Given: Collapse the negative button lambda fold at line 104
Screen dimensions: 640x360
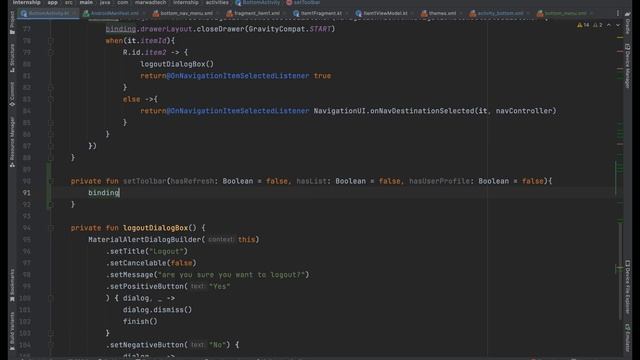Looking at the screenshot, I should click(51, 345).
